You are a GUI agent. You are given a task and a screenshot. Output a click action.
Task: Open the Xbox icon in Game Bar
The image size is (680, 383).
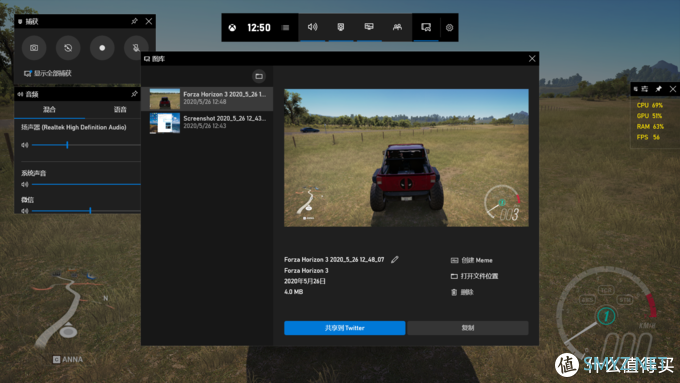pyautogui.click(x=233, y=28)
